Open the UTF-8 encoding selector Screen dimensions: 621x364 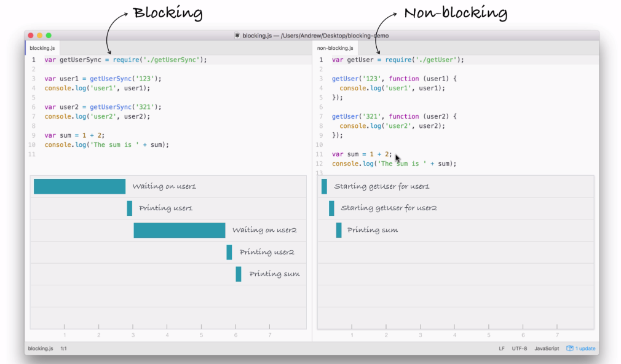(519, 349)
